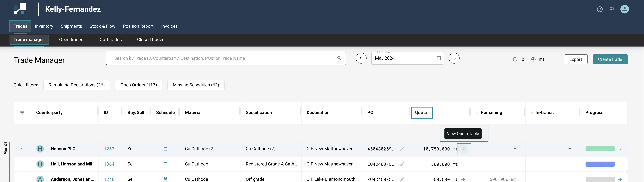Click View Quota Table arrow for Hanson PLC
Image resolution: width=644 pixels, height=182 pixels.
tap(463, 149)
